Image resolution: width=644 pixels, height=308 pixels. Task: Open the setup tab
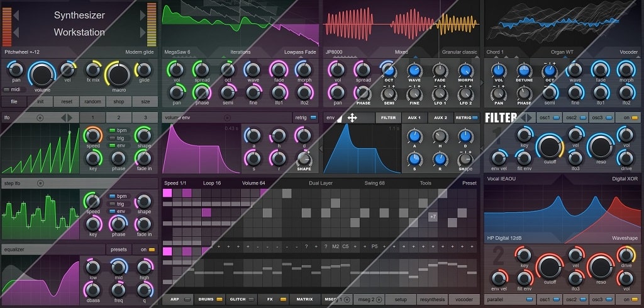point(401,299)
